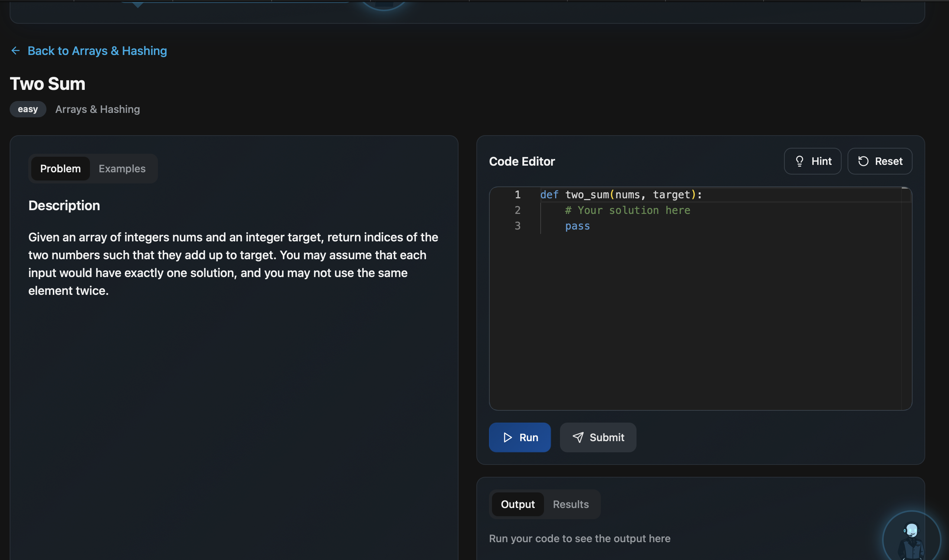Click the play triangle icon on Run
Screen dimensions: 949x560
[x=507, y=437]
